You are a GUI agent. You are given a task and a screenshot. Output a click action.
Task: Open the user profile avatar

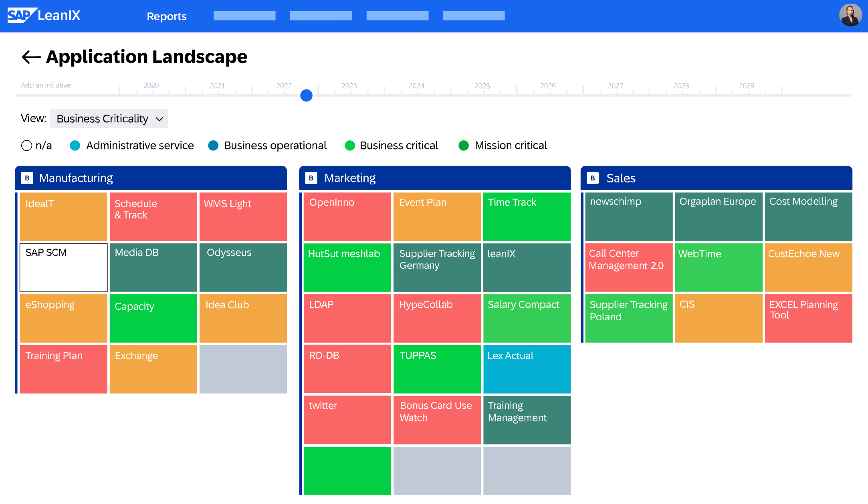[850, 16]
